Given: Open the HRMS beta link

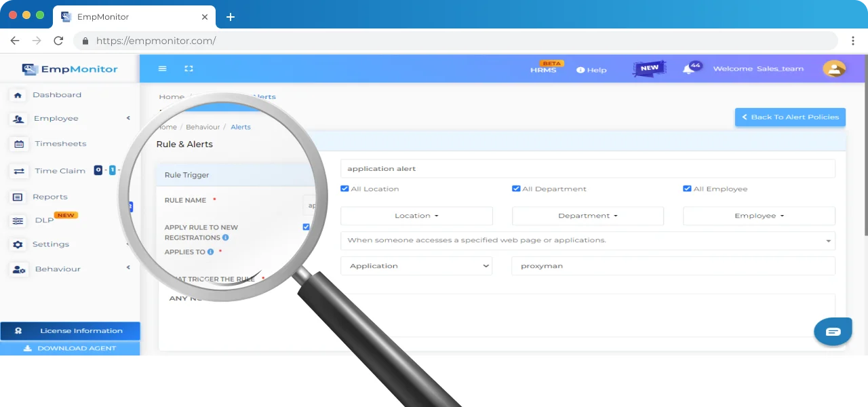Looking at the screenshot, I should click(x=543, y=70).
